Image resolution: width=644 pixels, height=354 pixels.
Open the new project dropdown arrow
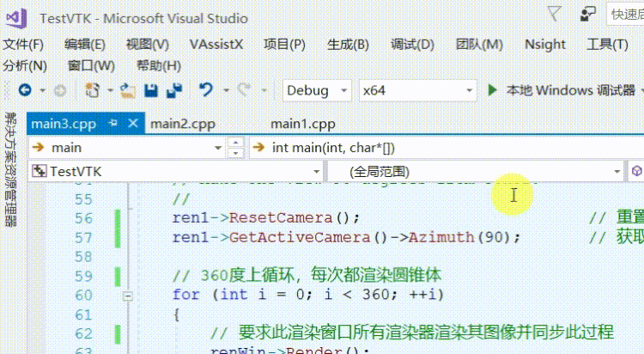[110, 90]
